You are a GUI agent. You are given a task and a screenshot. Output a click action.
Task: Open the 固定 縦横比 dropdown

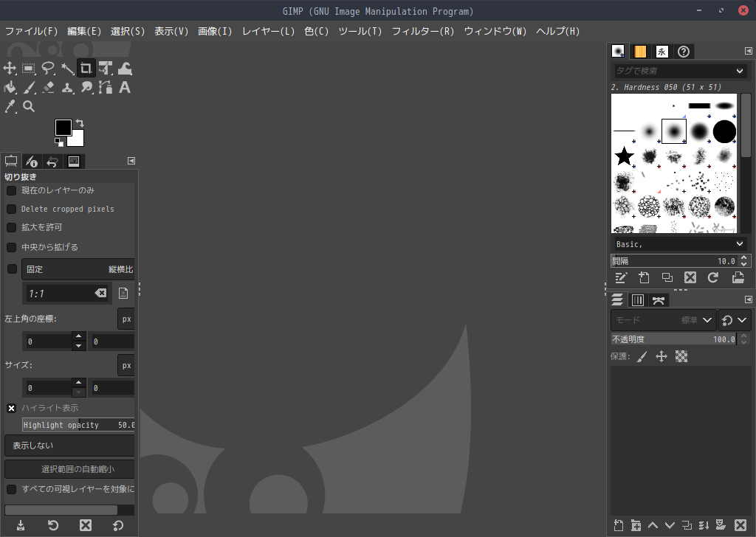click(78, 269)
